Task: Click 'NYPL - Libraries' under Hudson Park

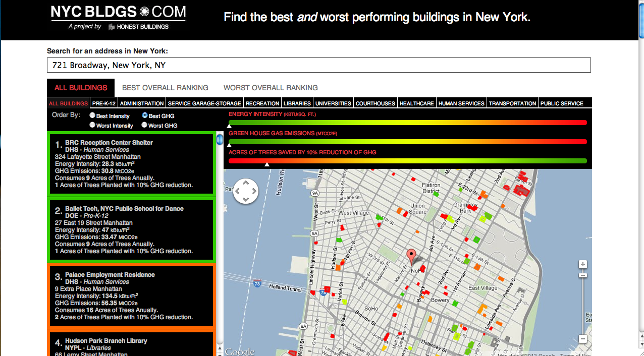Action: pos(88,348)
